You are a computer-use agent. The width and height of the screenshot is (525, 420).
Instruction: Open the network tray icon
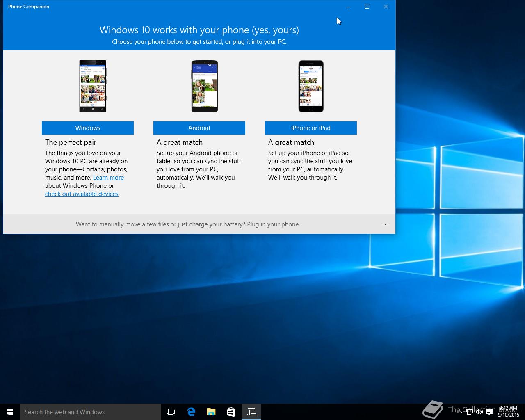(x=470, y=412)
